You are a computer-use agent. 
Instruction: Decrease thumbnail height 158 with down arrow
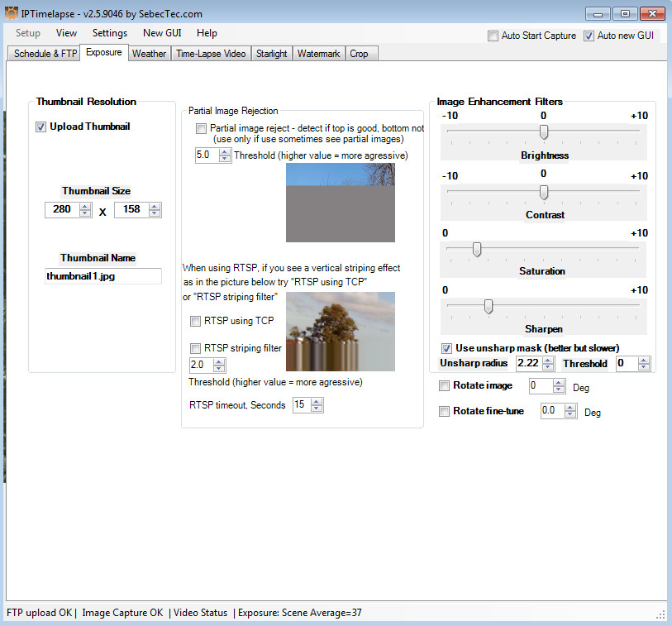[155, 213]
